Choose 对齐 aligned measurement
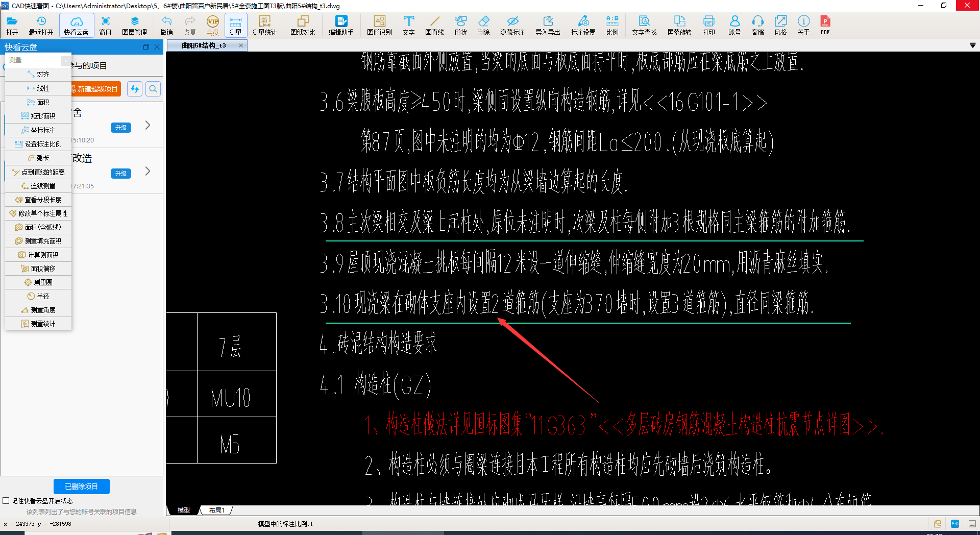This screenshot has height=535, width=980. 38,75
